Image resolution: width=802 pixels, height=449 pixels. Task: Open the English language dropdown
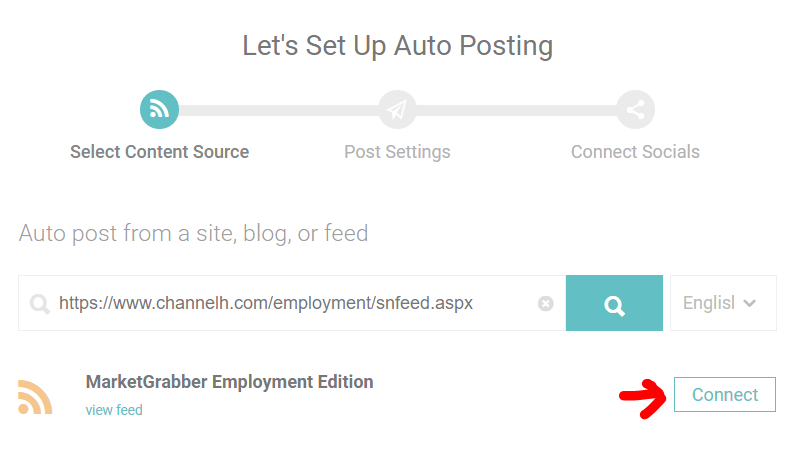723,303
